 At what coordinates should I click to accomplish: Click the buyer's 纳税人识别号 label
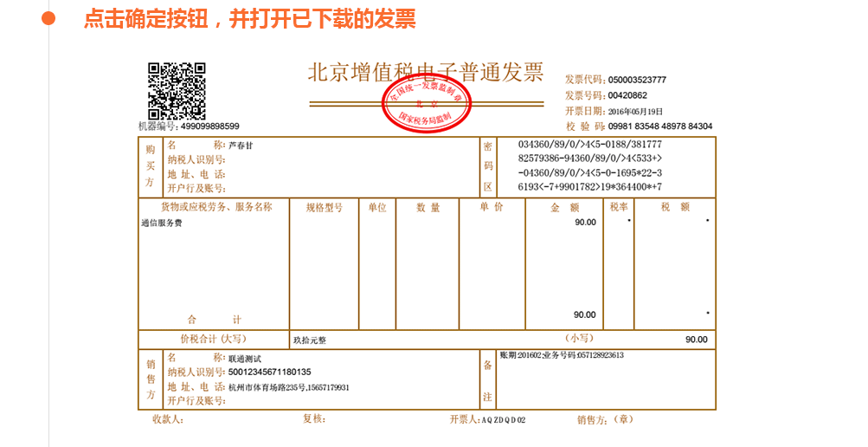coord(196,160)
